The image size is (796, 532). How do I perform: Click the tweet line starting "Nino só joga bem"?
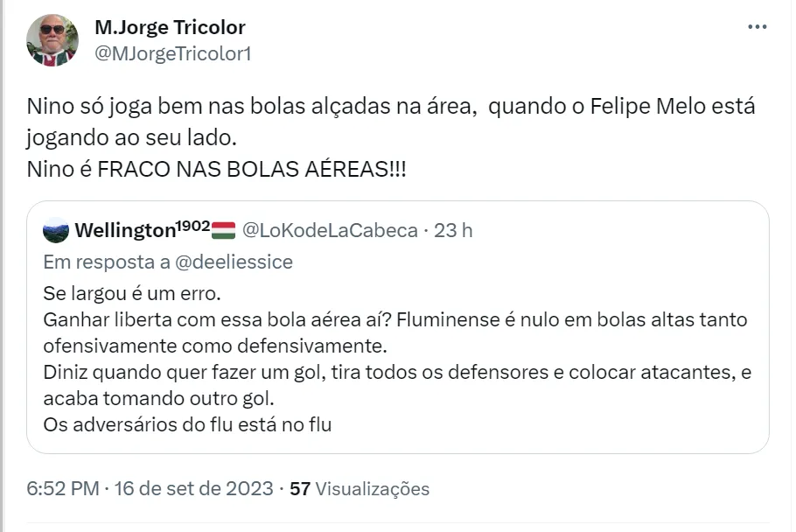pos(390,108)
